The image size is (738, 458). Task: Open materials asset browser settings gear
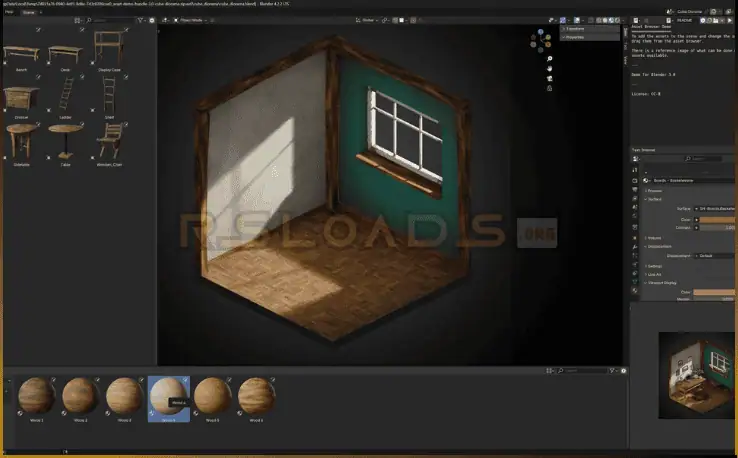tap(624, 371)
